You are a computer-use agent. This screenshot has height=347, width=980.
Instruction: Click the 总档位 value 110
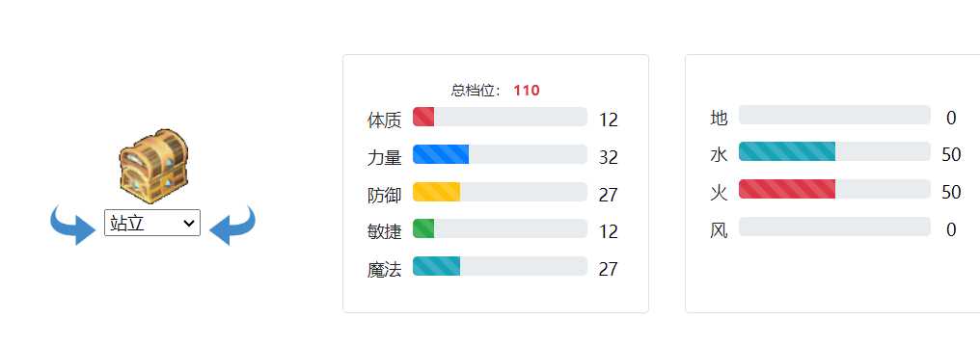point(527,91)
